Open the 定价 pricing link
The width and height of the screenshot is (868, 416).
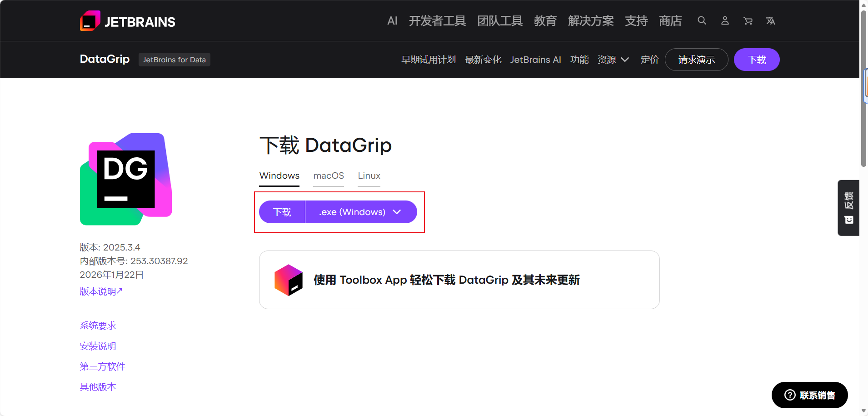coord(650,60)
